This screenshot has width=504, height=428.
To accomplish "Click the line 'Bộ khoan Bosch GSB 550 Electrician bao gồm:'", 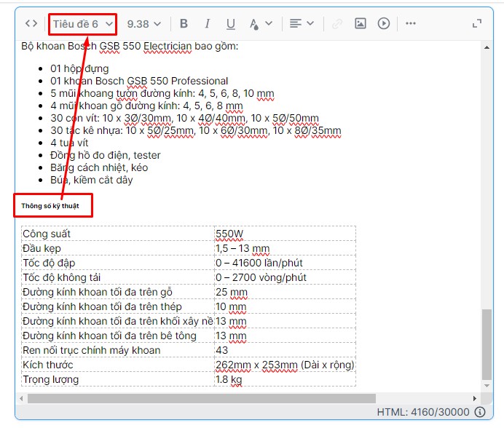I will [x=130, y=47].
